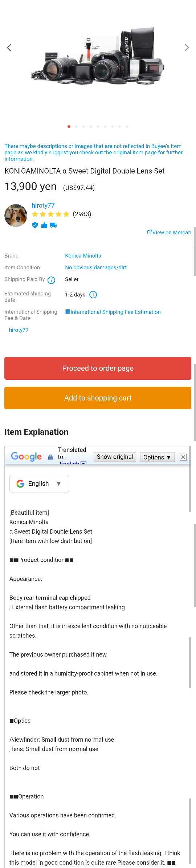Open View on Mercari link
196x868 pixels.
(x=169, y=232)
